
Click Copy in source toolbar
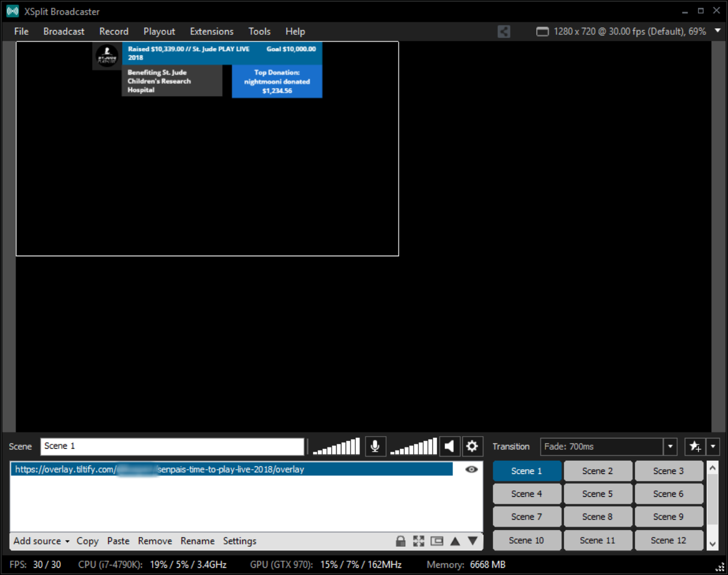click(87, 541)
